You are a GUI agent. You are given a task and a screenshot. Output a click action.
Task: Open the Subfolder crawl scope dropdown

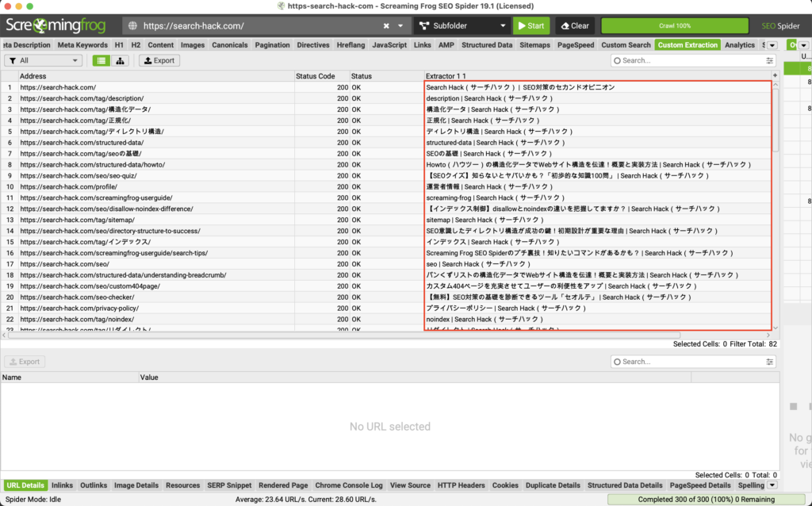pos(462,26)
